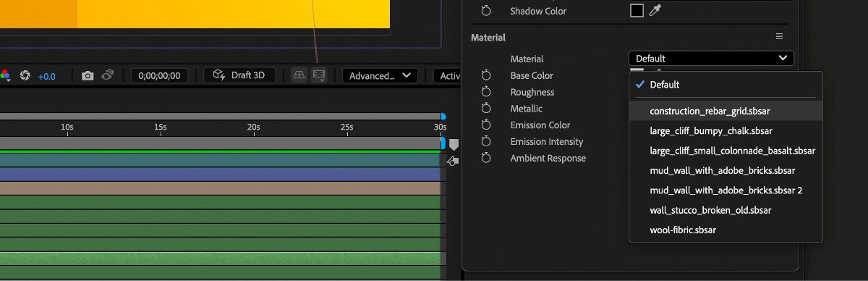Select the tan layer bar in timeline
This screenshot has height=281, width=868.
(220, 188)
